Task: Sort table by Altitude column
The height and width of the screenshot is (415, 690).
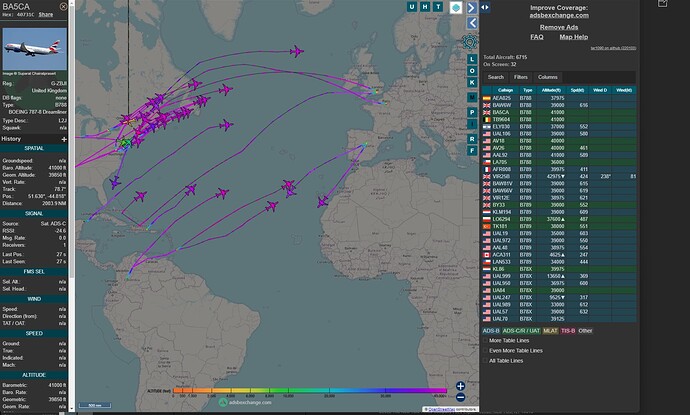Action: (x=551, y=90)
